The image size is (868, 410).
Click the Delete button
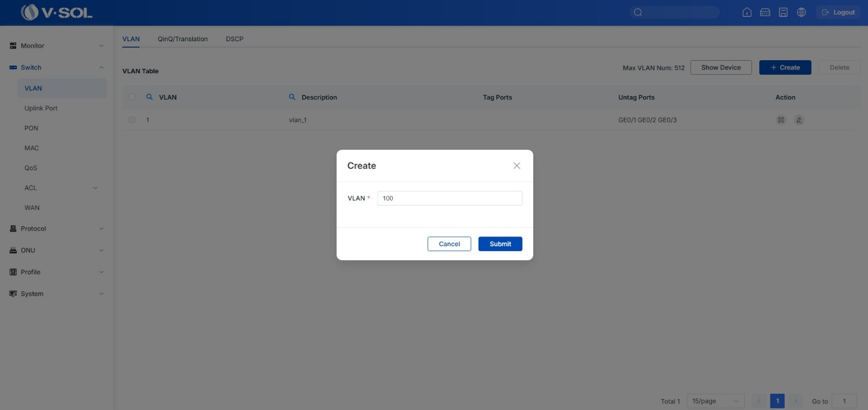pos(839,68)
